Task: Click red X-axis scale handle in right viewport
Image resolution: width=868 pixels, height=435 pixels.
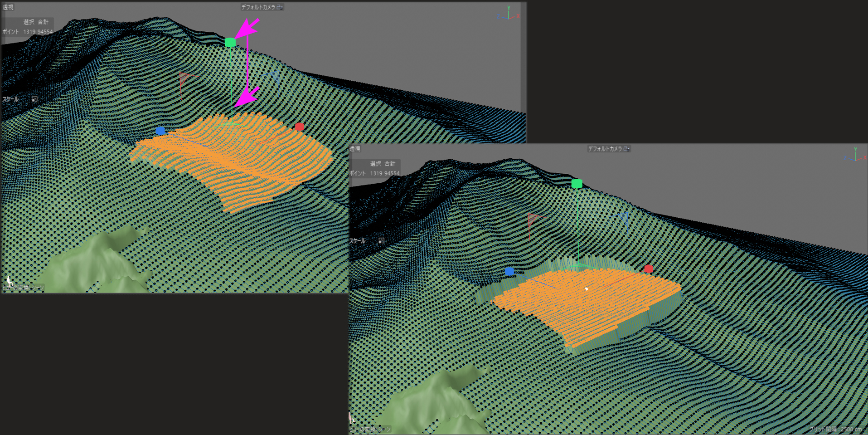Action: click(649, 269)
